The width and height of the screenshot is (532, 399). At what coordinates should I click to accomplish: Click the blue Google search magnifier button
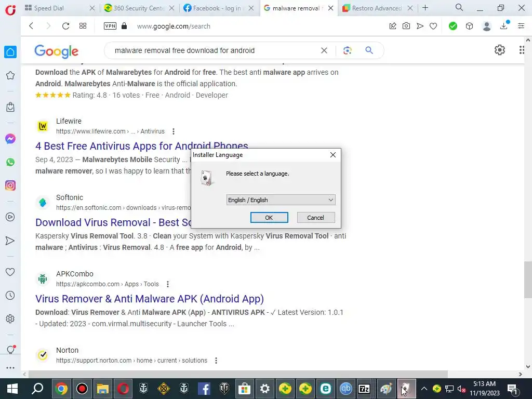coord(369,50)
